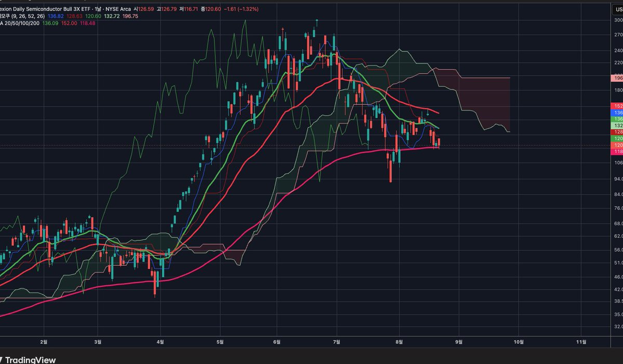623x364 pixels.
Task: Click the 62.0 tick on price axis
Action: click(618, 236)
